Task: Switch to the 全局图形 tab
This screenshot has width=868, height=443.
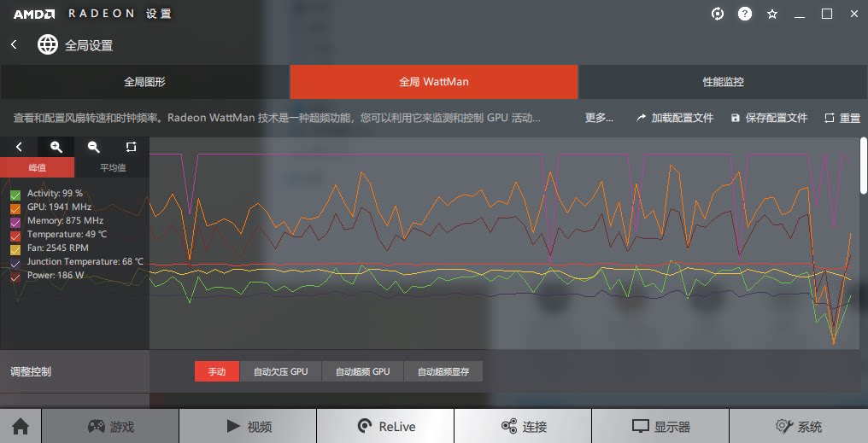Action: coord(144,82)
